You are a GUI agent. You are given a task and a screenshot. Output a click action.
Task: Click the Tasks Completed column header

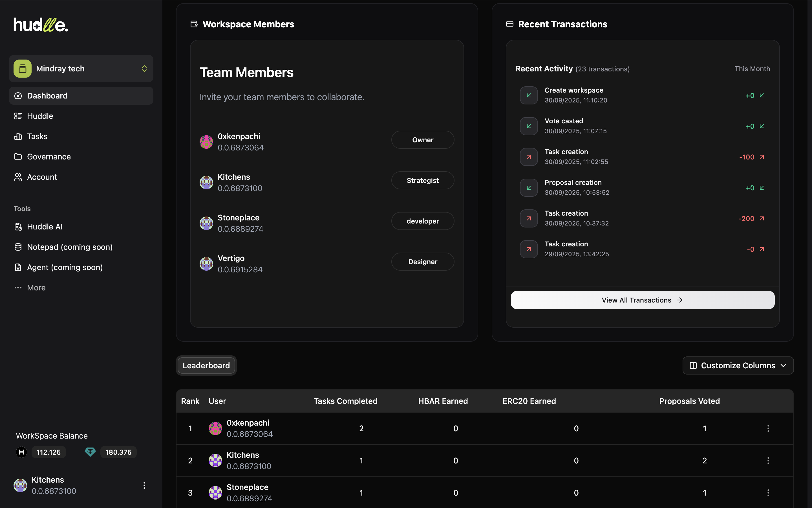[x=346, y=401]
